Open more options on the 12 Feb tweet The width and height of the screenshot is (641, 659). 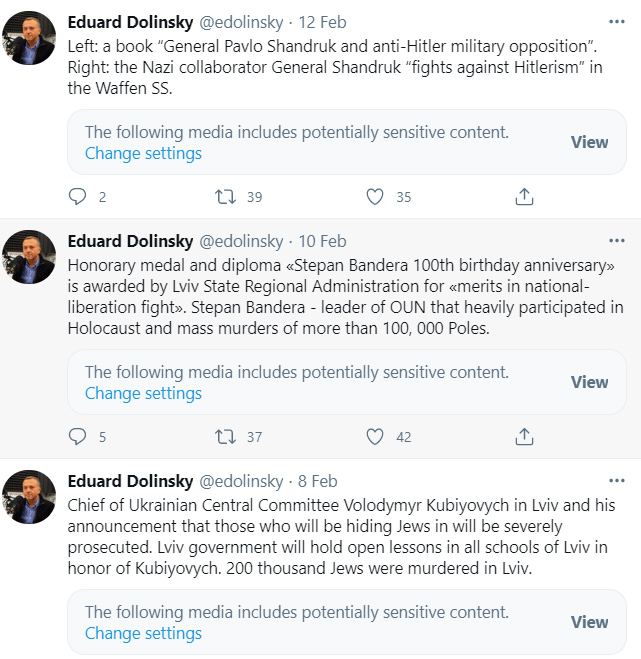[619, 22]
